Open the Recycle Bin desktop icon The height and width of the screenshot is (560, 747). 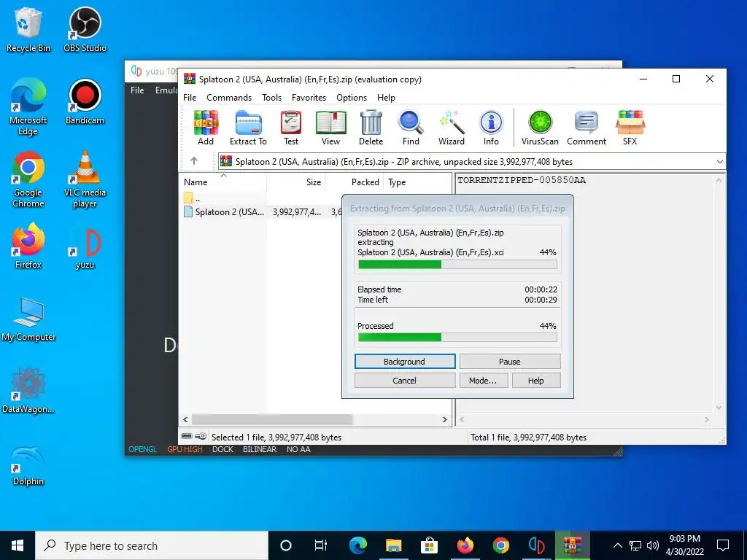(x=28, y=29)
